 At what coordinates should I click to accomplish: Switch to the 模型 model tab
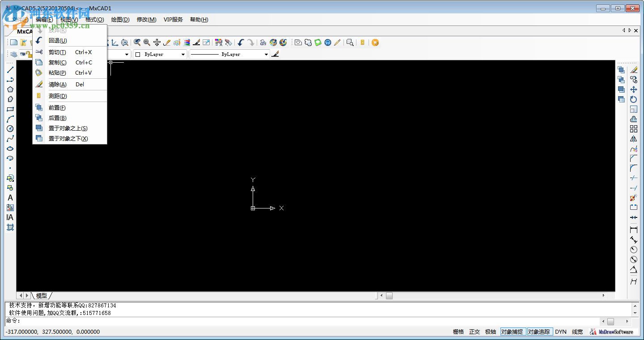click(x=42, y=296)
